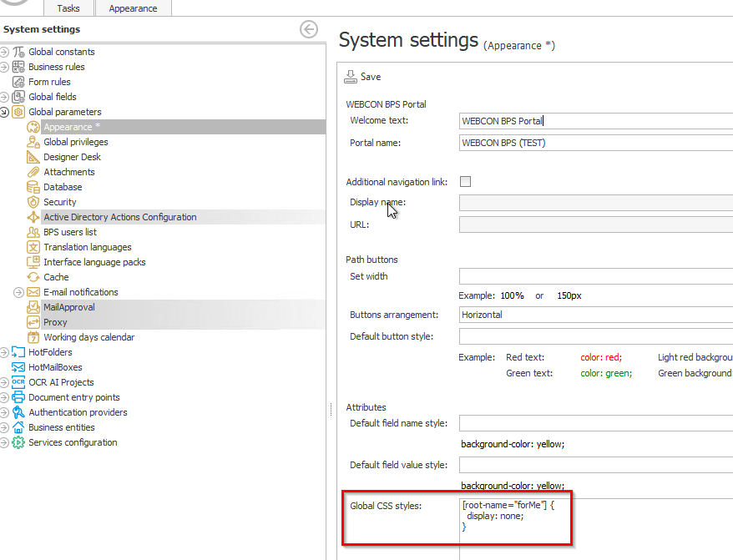Collapse System settings panel with back arrow
The height and width of the screenshot is (560, 733).
309,29
